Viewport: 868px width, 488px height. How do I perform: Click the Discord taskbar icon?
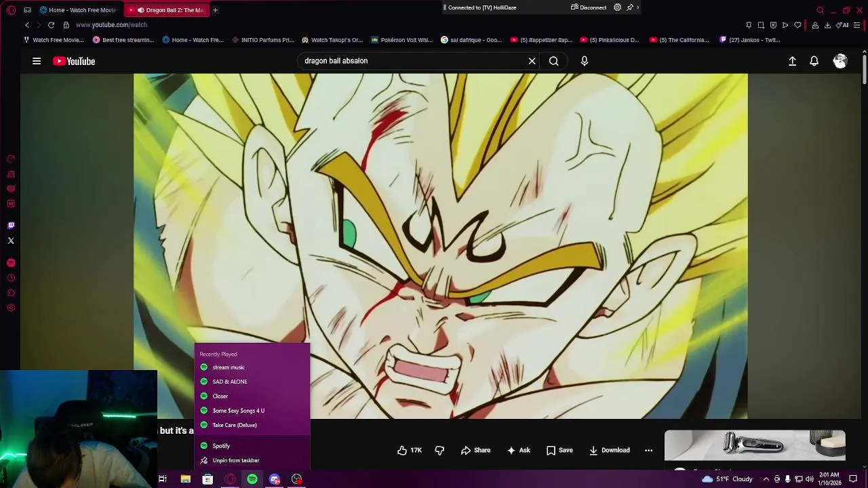click(x=275, y=479)
